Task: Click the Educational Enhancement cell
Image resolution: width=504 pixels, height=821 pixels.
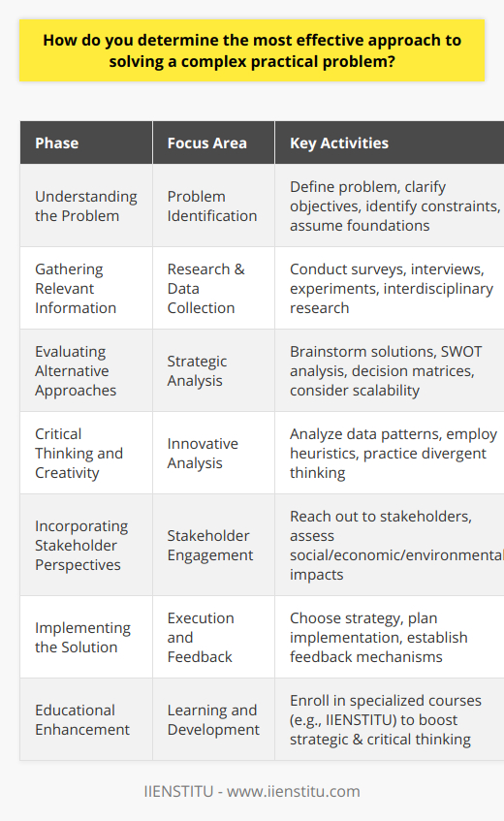Action: click(86, 719)
